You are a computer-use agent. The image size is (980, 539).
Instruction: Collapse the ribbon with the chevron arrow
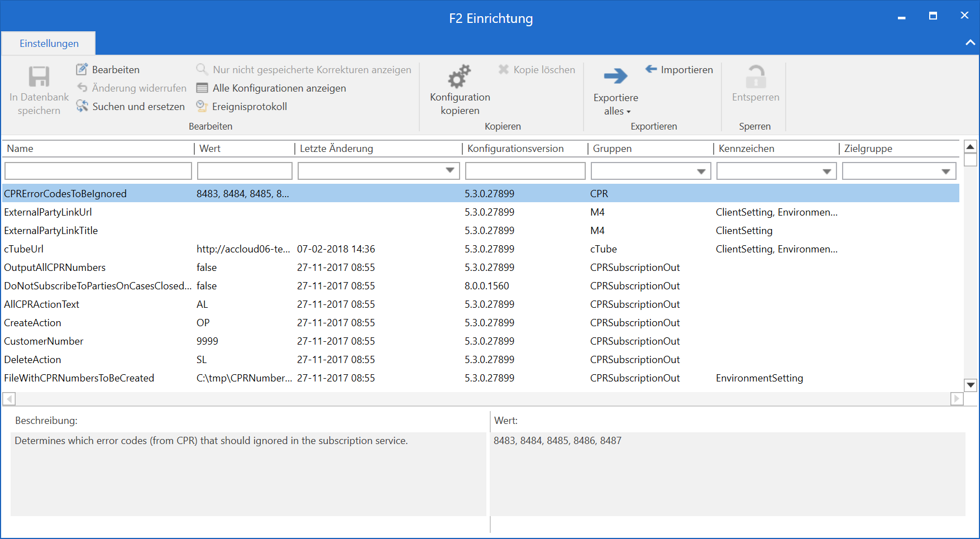(x=970, y=42)
